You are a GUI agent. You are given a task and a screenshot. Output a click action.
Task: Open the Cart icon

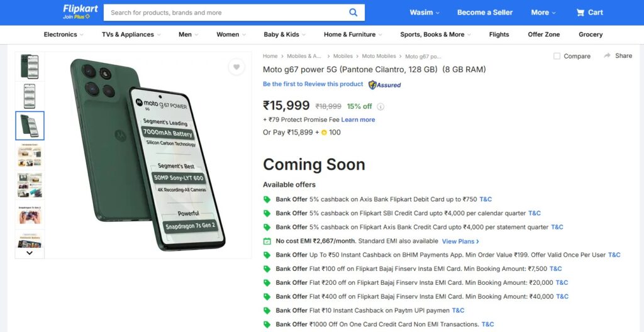pyautogui.click(x=580, y=13)
